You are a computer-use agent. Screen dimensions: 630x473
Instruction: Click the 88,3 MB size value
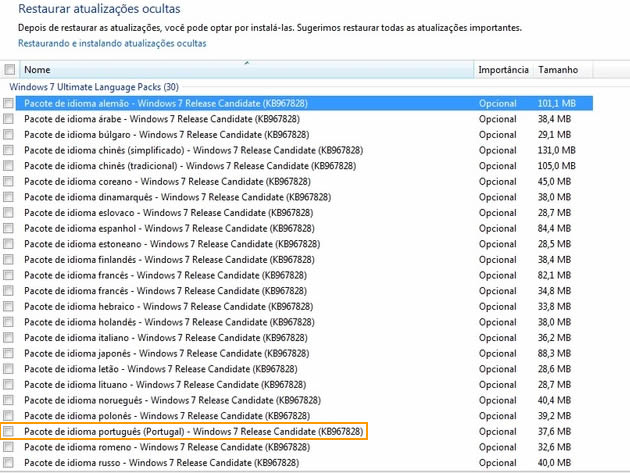554,353
